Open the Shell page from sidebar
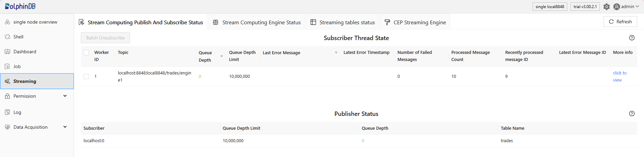Screen dimensions: 644x157 pos(19,37)
